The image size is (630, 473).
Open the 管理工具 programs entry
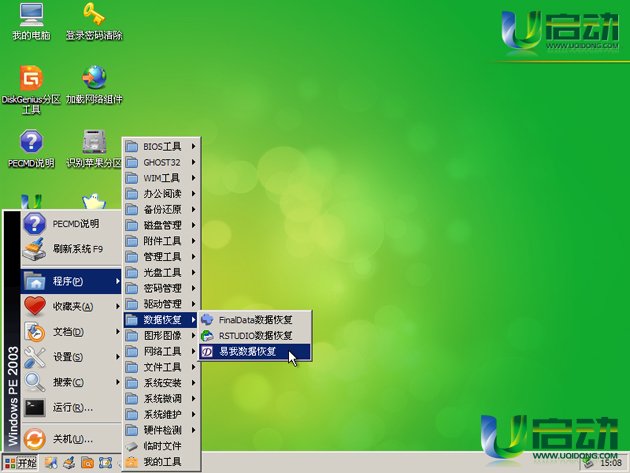coord(161,256)
